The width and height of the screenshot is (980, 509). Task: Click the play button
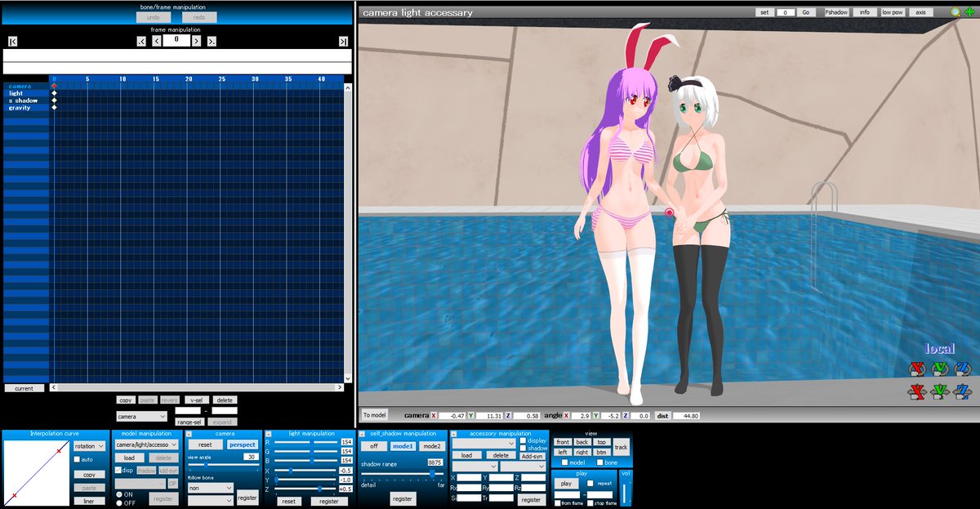point(565,483)
